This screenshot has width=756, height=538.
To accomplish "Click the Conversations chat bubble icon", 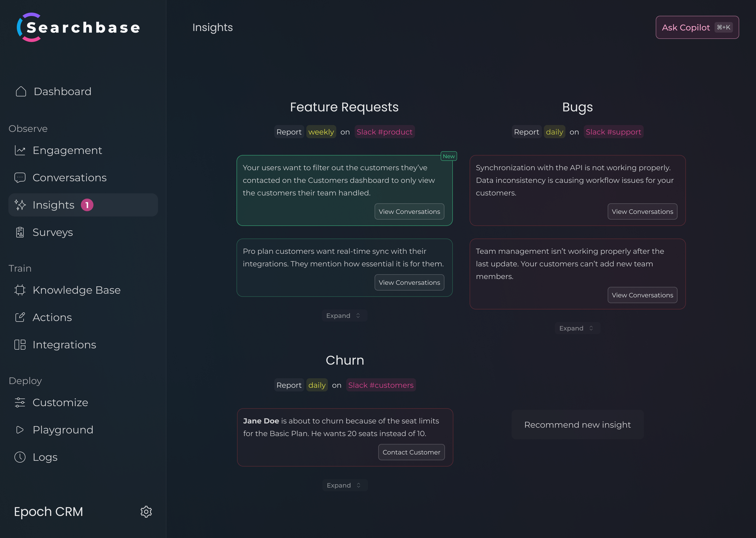I will (x=20, y=178).
